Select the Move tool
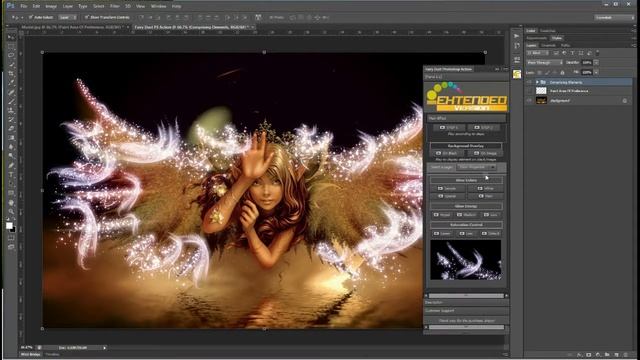Viewport: 640px width, 360px height. (x=11, y=37)
